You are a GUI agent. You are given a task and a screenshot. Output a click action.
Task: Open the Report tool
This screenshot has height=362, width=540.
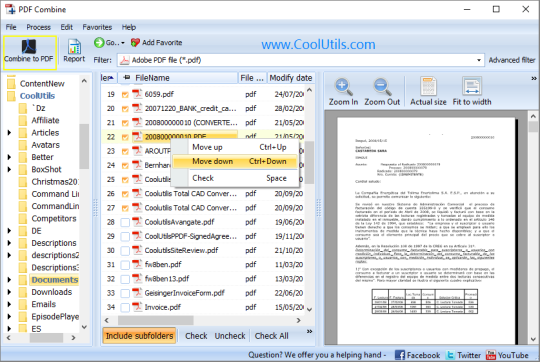click(74, 51)
